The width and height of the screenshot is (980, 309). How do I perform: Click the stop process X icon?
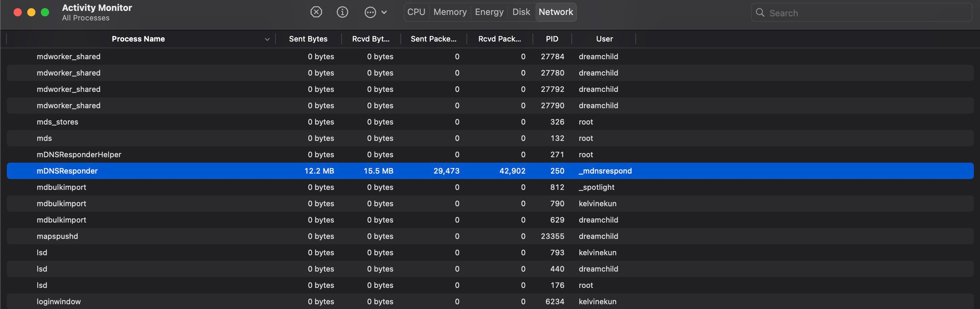point(316,12)
